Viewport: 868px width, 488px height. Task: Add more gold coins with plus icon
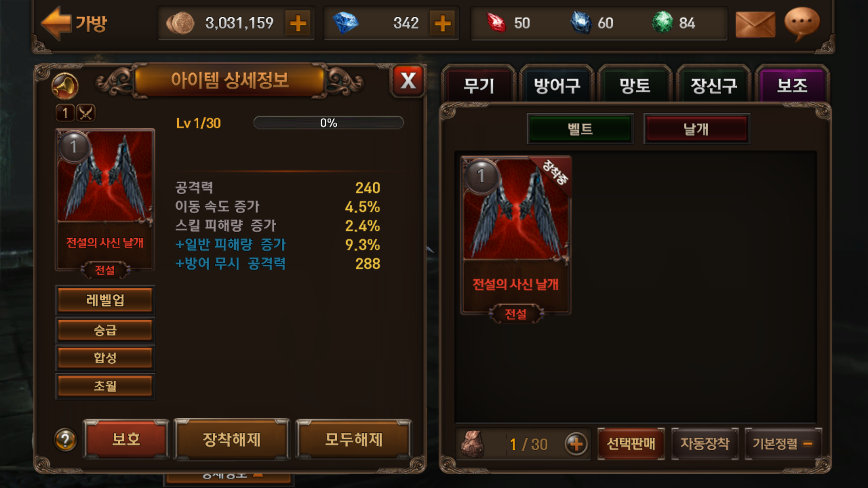click(x=298, y=23)
